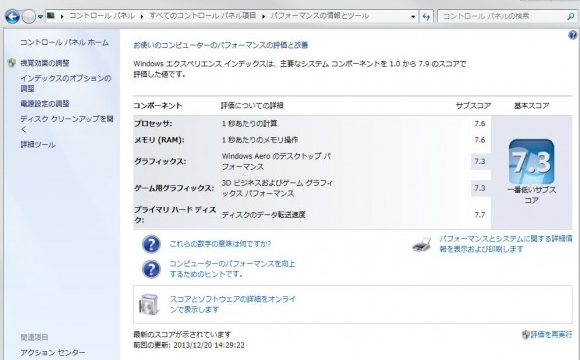Click hard disk subscore 7.7
Screen dimensions: 580x360
[480, 215]
